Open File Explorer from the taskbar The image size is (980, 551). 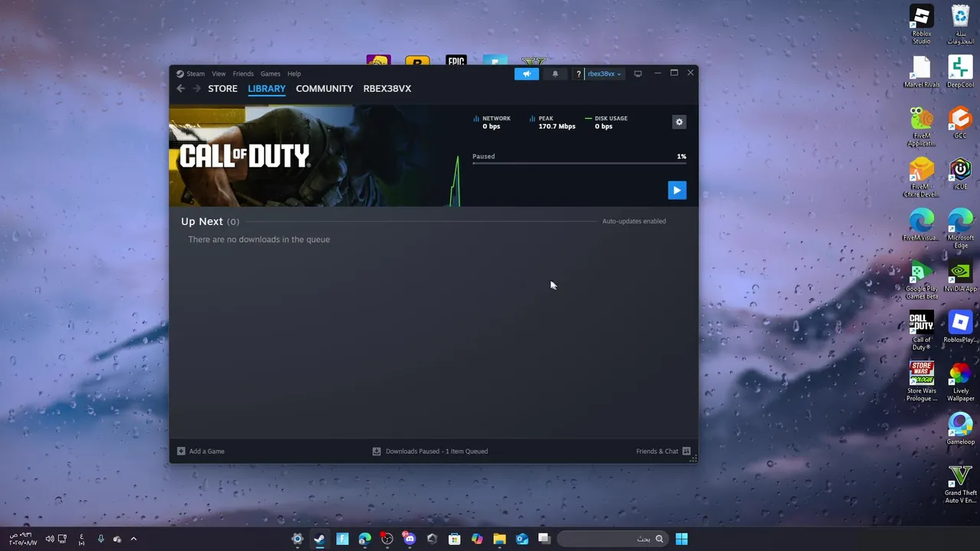(499, 539)
